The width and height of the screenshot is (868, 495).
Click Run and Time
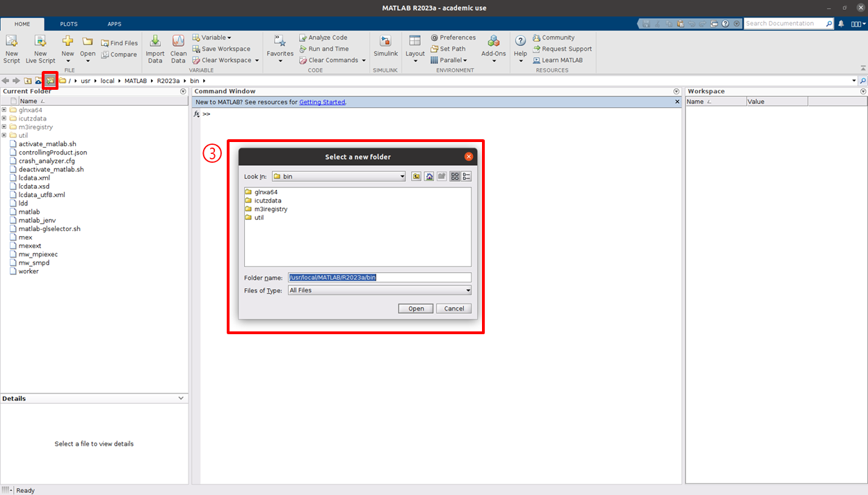pyautogui.click(x=323, y=49)
